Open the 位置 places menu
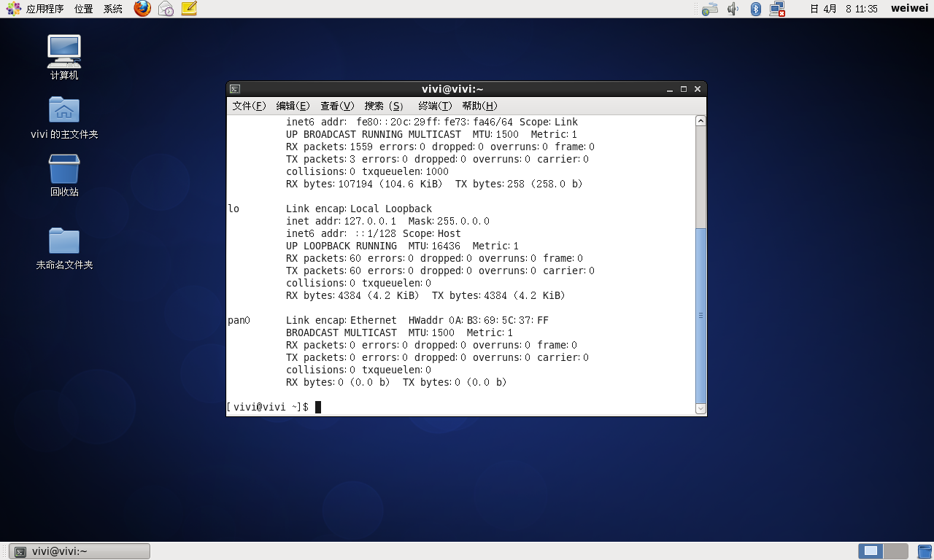The image size is (934, 560). 83,9
